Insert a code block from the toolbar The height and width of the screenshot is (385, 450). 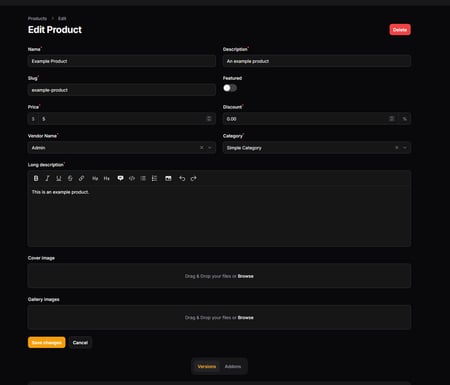point(132,178)
